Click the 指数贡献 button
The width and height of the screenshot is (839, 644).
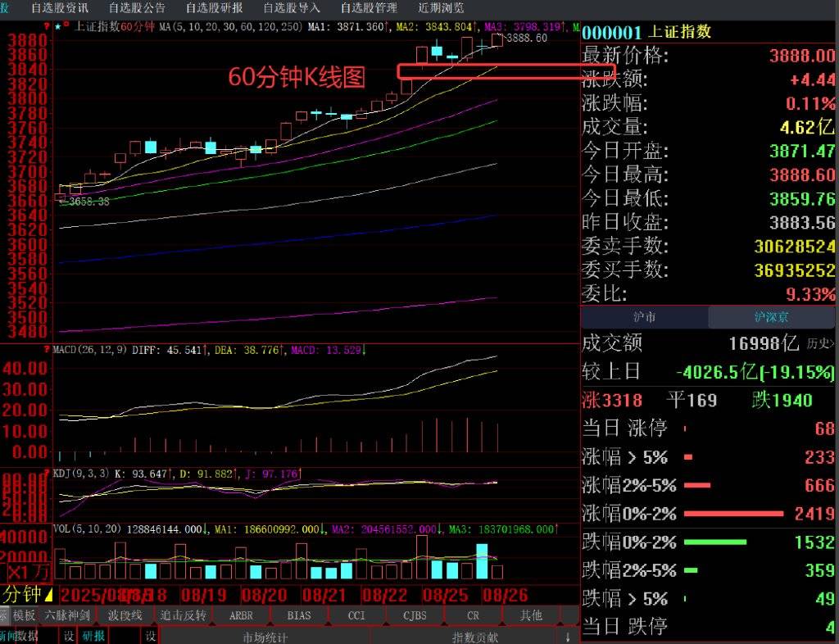(474, 637)
